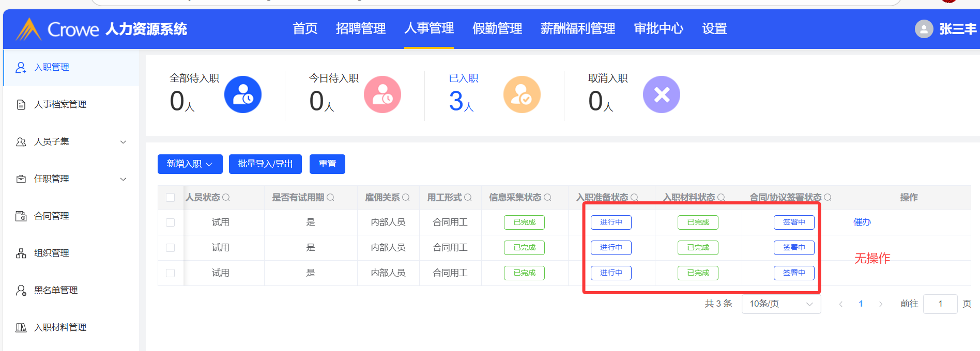Viewport: 980px width, 351px height.
Task: Click the 批量导入/导出 button
Action: tap(265, 164)
